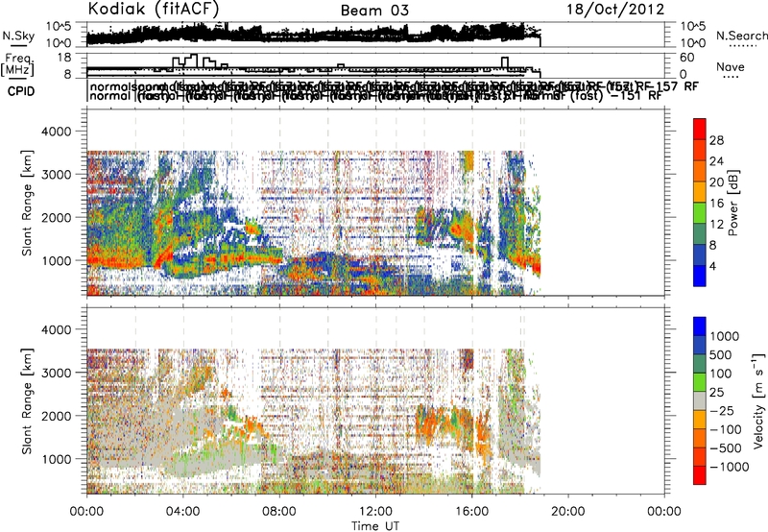The width and height of the screenshot is (768, 532).
Task: Click the '500' tick on the Velocity colorbar
Action: click(721, 354)
